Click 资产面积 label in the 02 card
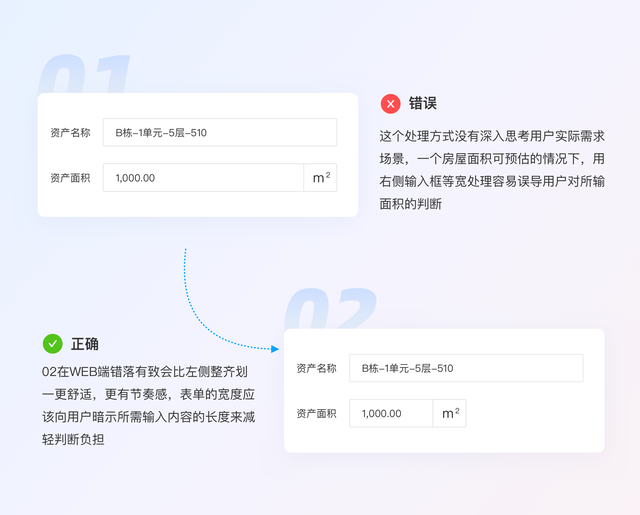 click(316, 414)
